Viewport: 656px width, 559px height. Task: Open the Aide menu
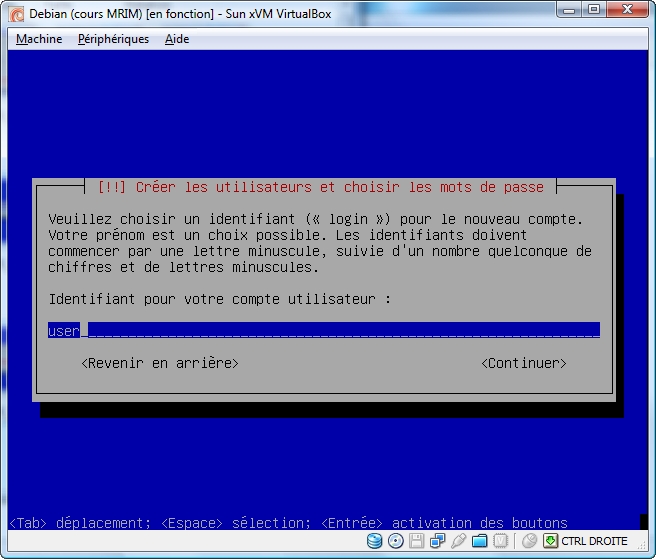(x=177, y=39)
